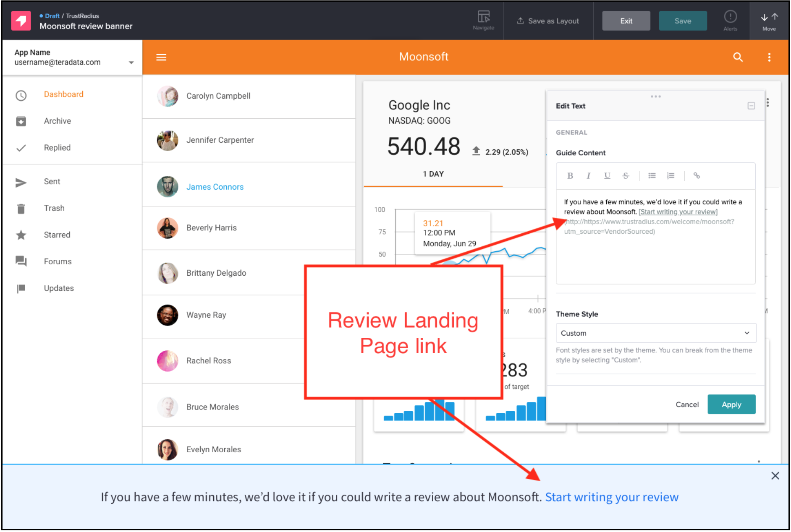Image resolution: width=791 pixels, height=532 pixels.
Task: Toggle Underline in Guide Content toolbar
Action: point(607,176)
